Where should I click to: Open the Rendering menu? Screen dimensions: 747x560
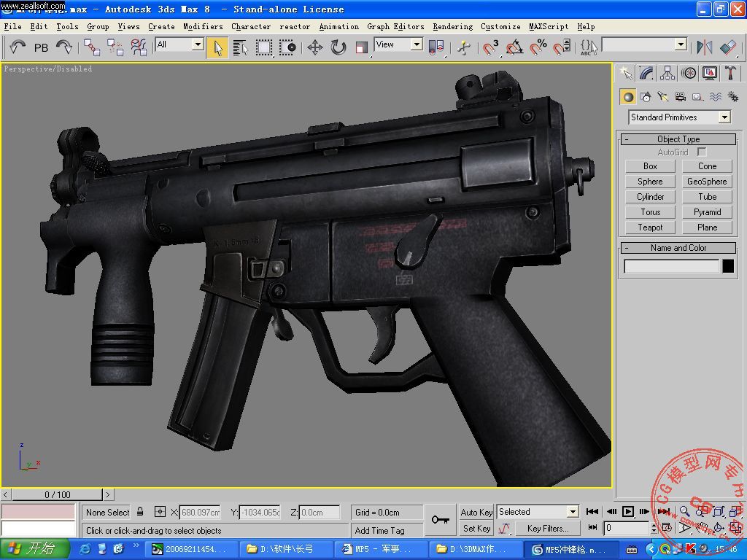[452, 26]
